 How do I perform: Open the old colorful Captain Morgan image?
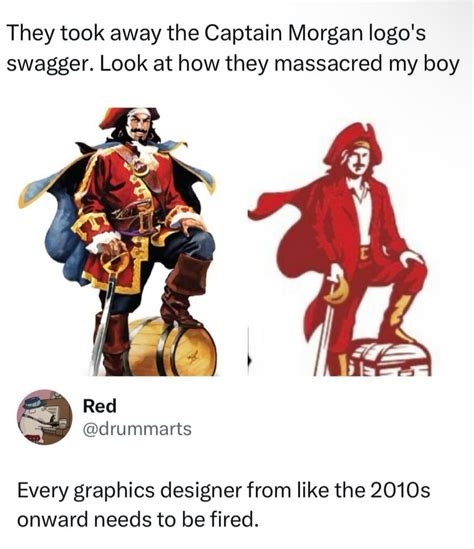pyautogui.click(x=117, y=242)
